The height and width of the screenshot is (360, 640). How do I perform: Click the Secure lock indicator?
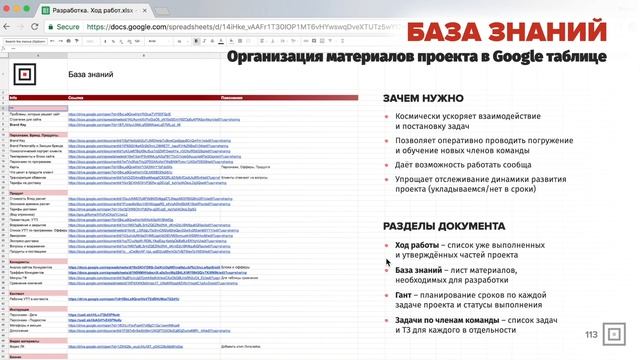64,27
